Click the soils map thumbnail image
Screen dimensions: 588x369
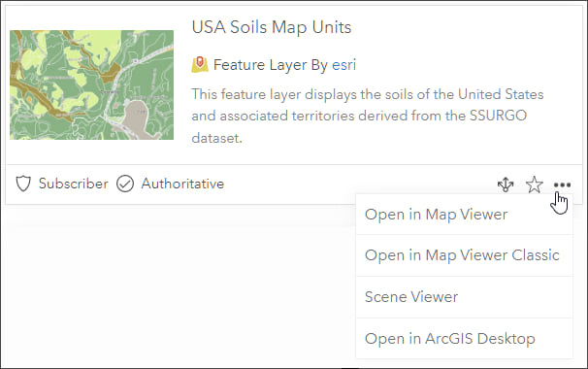[91, 84]
